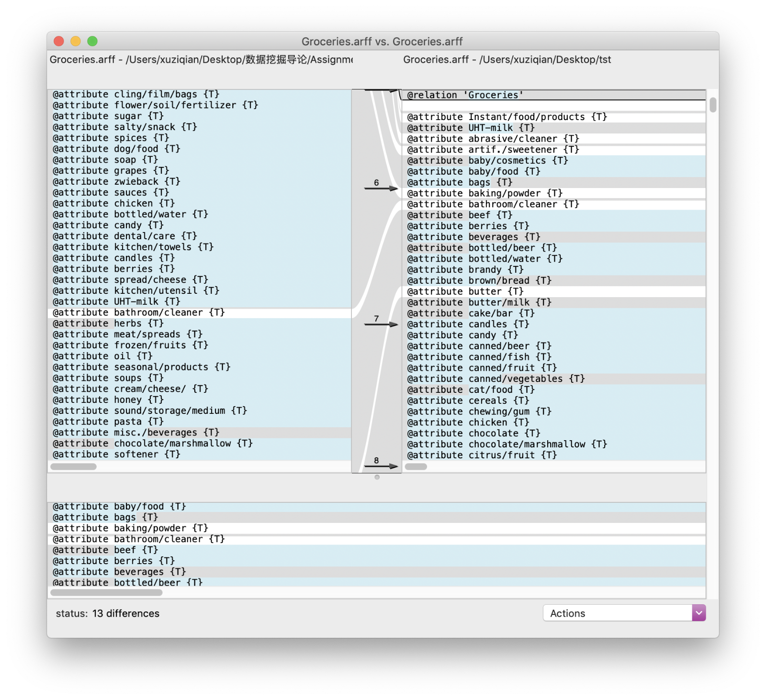The width and height of the screenshot is (766, 700).
Task: Select left line 'seasonal/products {T}'
Action: [x=200, y=367]
